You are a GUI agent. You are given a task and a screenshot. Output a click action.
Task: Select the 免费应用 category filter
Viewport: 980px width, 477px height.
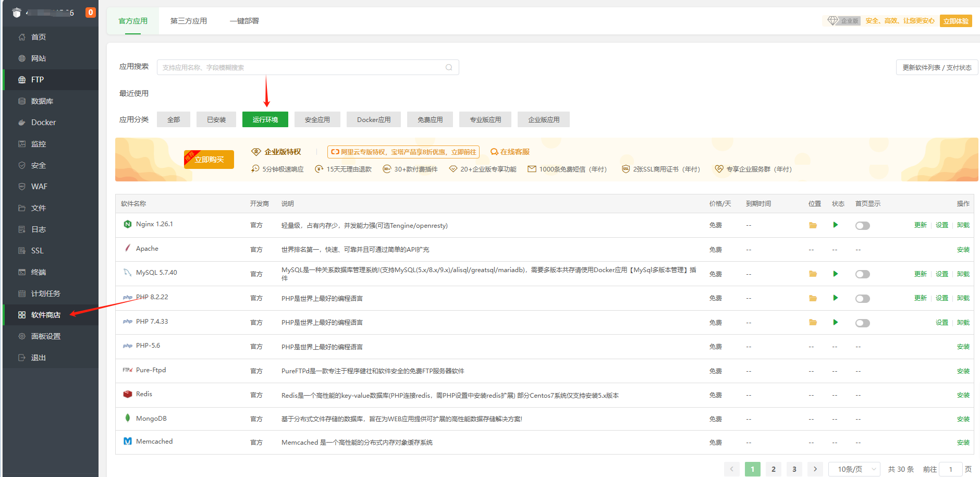(x=430, y=119)
